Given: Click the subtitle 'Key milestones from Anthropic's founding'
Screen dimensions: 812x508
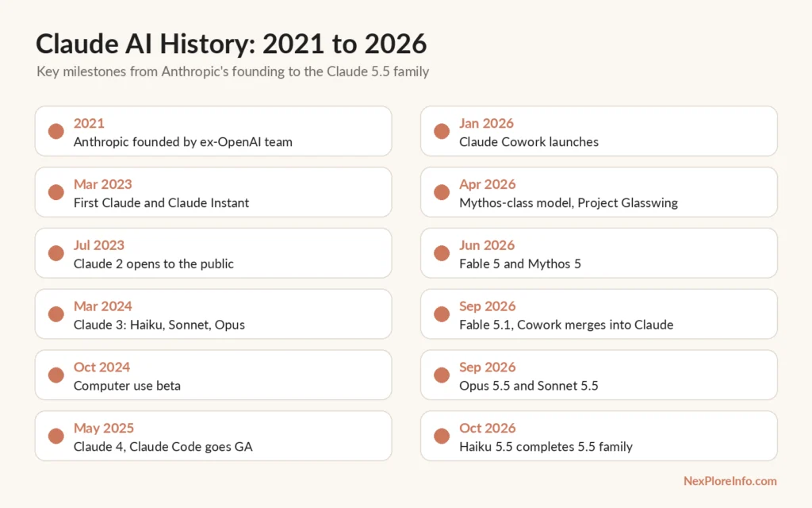Looking at the screenshot, I should click(x=160, y=71).
